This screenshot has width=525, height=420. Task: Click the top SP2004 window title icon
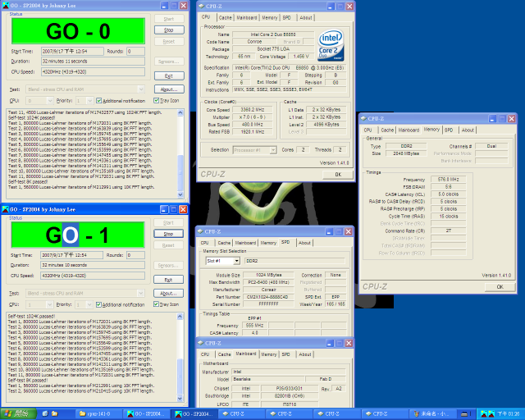point(6,6)
